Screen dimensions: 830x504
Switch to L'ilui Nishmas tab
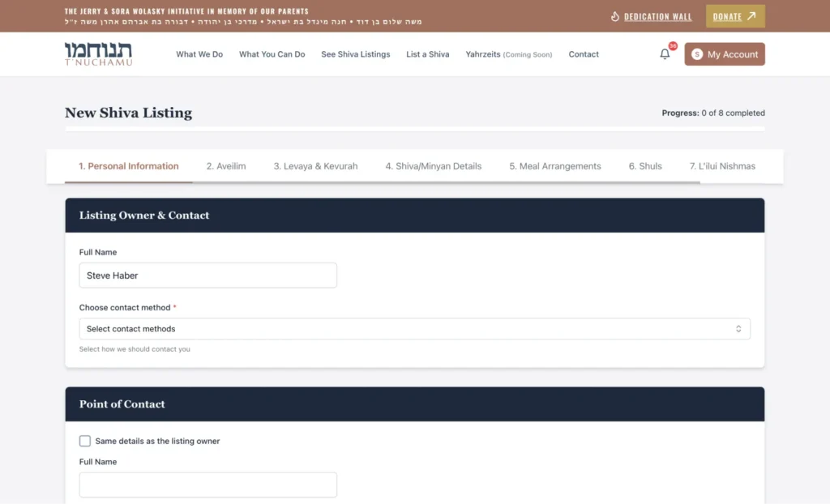coord(722,166)
